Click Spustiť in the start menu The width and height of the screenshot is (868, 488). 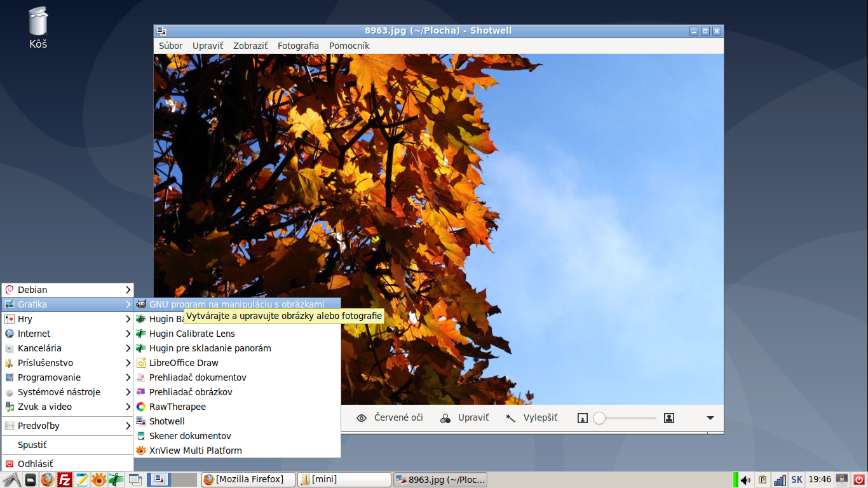tap(68, 445)
